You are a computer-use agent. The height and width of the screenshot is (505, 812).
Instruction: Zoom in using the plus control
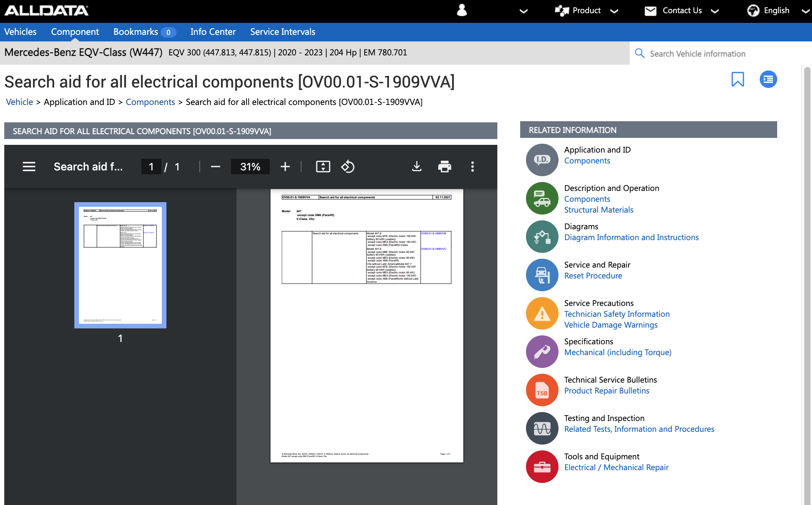click(x=285, y=167)
